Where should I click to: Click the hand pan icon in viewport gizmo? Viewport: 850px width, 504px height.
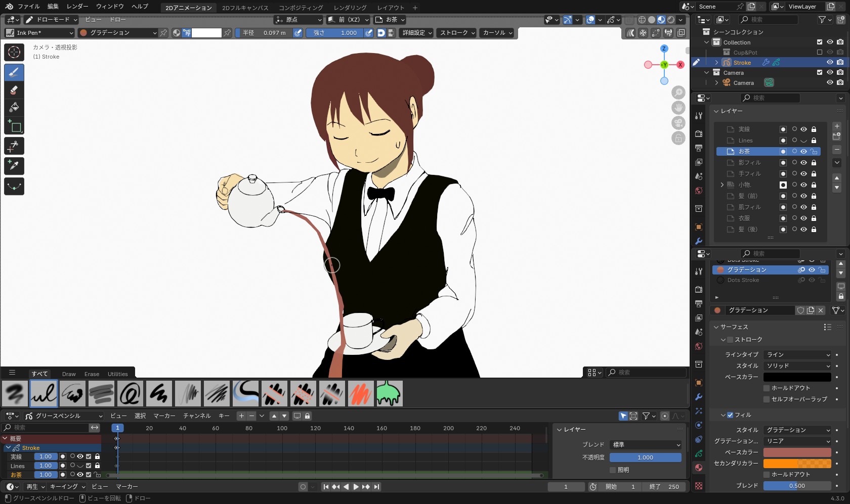(x=678, y=108)
